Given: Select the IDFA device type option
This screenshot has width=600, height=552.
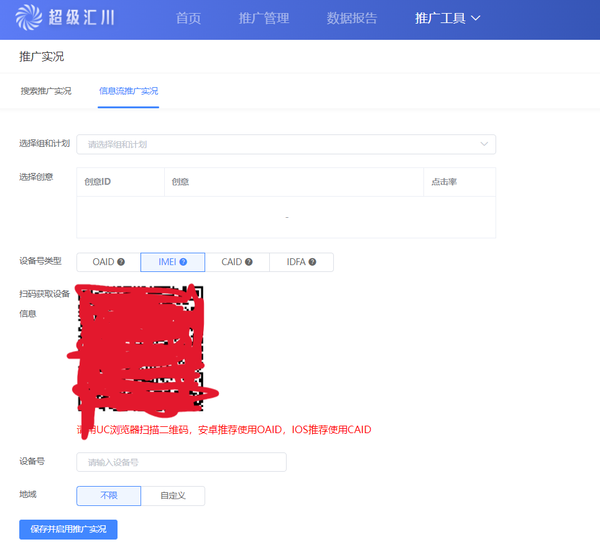Looking at the screenshot, I should coord(301,262).
